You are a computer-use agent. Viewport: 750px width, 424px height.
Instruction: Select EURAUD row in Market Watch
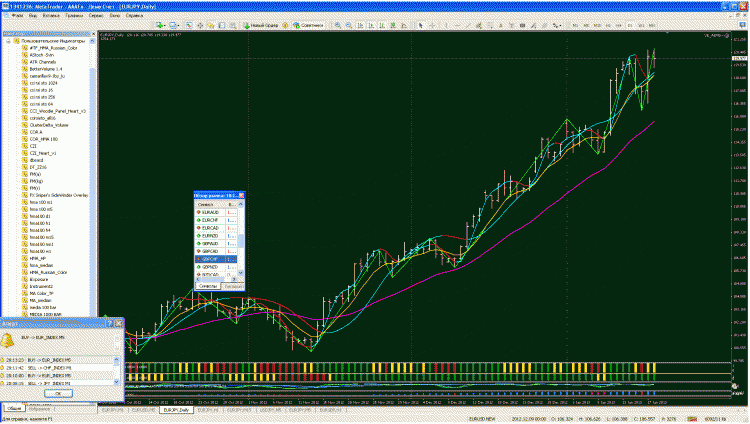[216, 212]
